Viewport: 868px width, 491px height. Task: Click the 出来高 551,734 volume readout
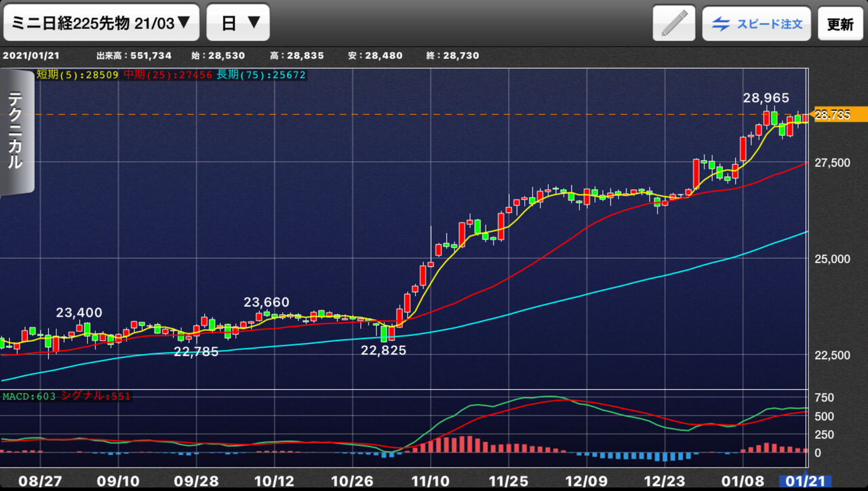(x=134, y=56)
